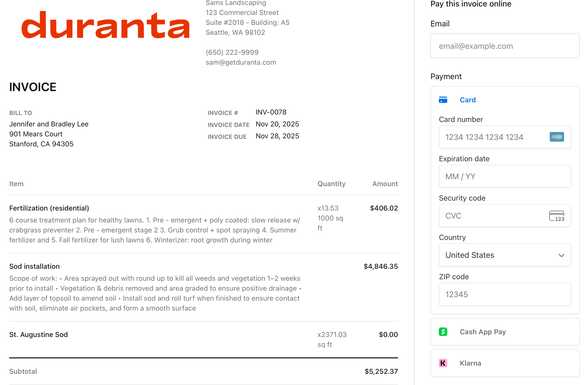Click the blue Card payment icon
Screen dimensions: 588x385
[x=443, y=100]
